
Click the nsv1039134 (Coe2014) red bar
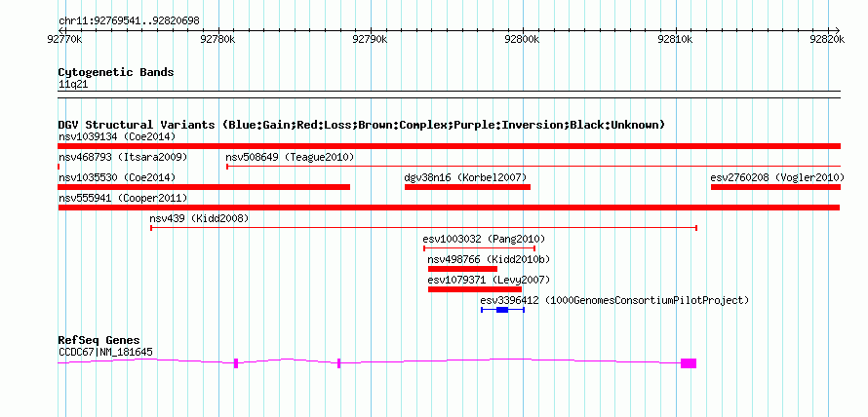(x=449, y=146)
